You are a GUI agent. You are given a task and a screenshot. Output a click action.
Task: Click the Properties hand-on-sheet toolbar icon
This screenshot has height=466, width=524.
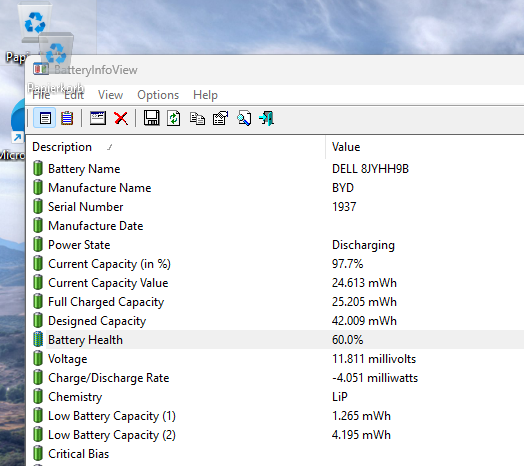click(220, 118)
